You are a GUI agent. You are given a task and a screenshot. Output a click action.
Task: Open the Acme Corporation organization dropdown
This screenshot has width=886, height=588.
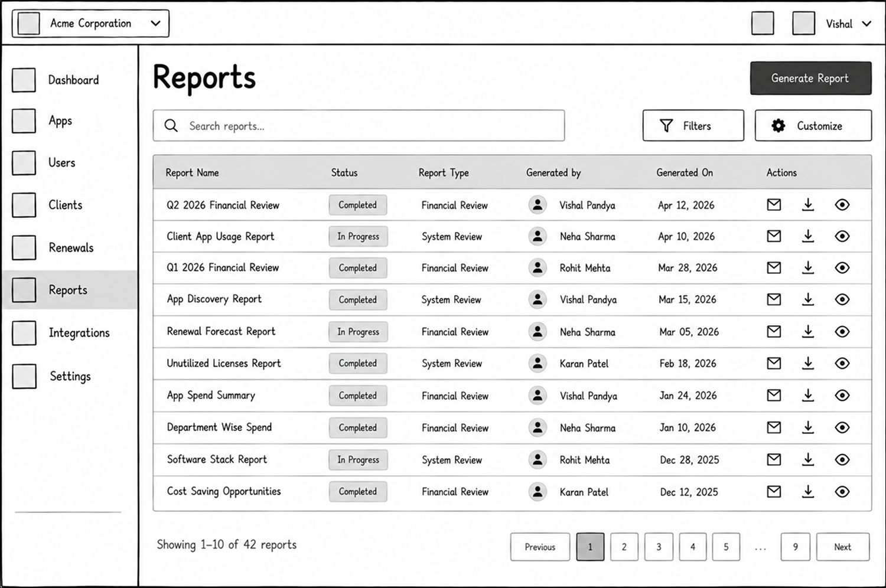90,24
